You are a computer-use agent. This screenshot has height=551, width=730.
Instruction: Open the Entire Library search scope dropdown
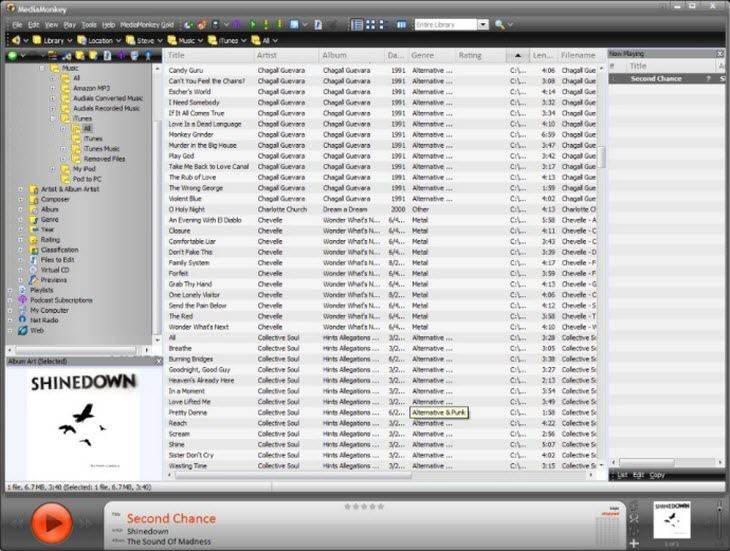coord(483,25)
